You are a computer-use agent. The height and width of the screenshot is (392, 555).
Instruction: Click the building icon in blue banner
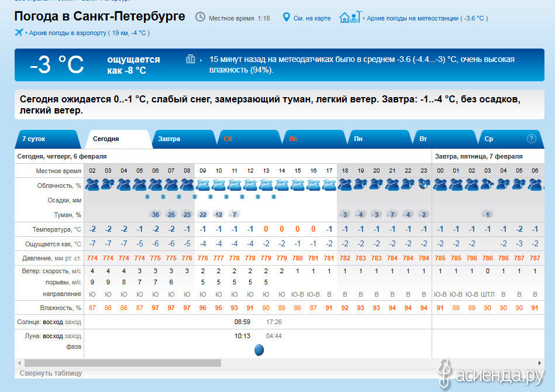coord(190,59)
